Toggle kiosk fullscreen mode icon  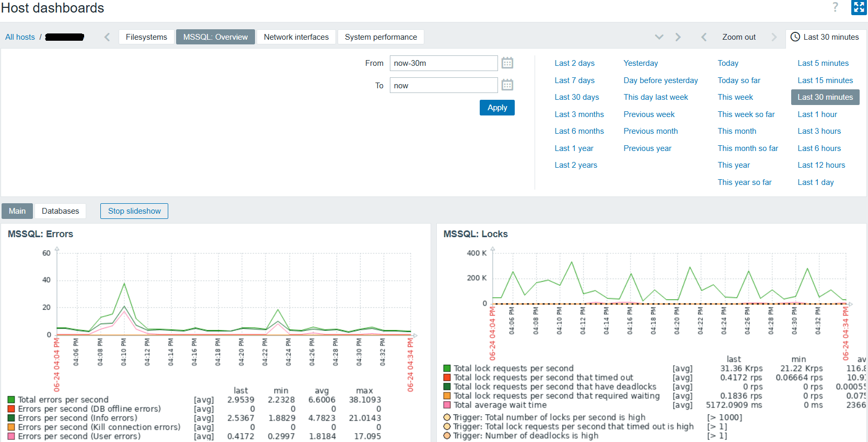click(x=859, y=7)
